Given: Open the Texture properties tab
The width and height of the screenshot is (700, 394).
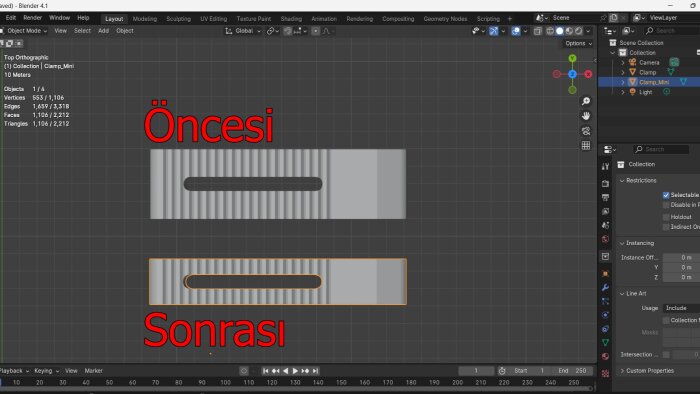Looking at the screenshot, I should pyautogui.click(x=605, y=373).
